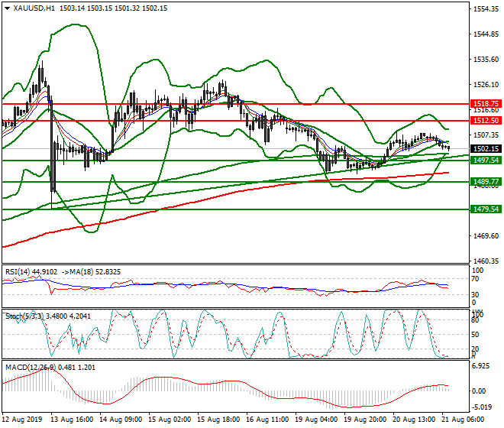Image resolution: width=504 pixels, height=428 pixels.
Task: Click the 12 Aug 2019 date label
Action: point(22,420)
